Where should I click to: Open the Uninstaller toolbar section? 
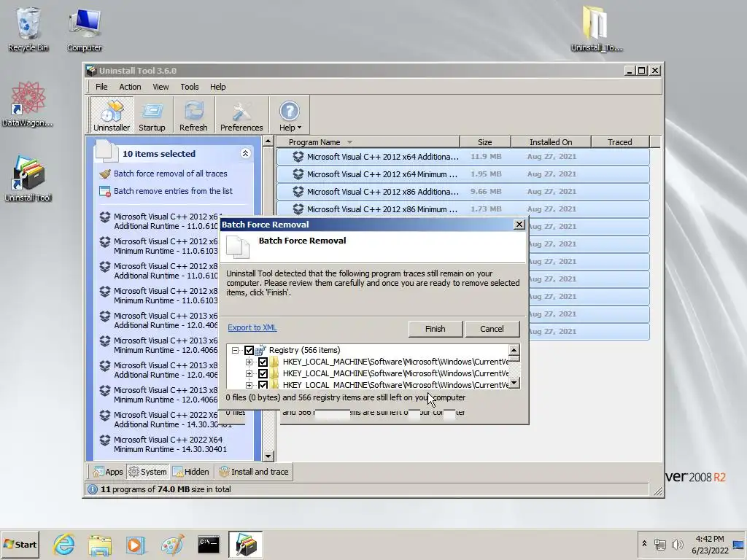click(112, 114)
